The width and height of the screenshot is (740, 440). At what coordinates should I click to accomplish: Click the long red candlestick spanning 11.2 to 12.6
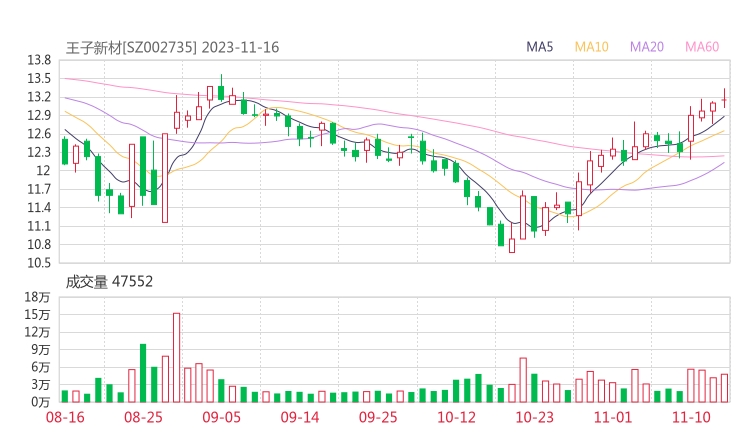click(x=165, y=178)
